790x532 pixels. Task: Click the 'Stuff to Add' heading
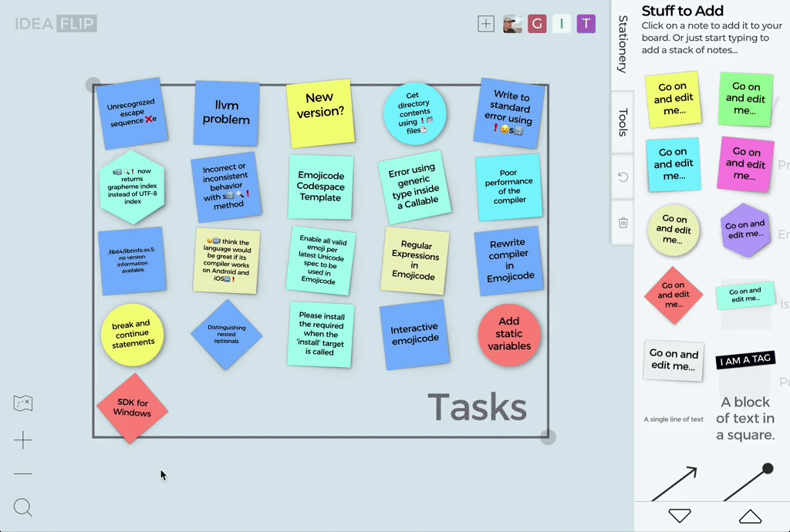pos(682,11)
